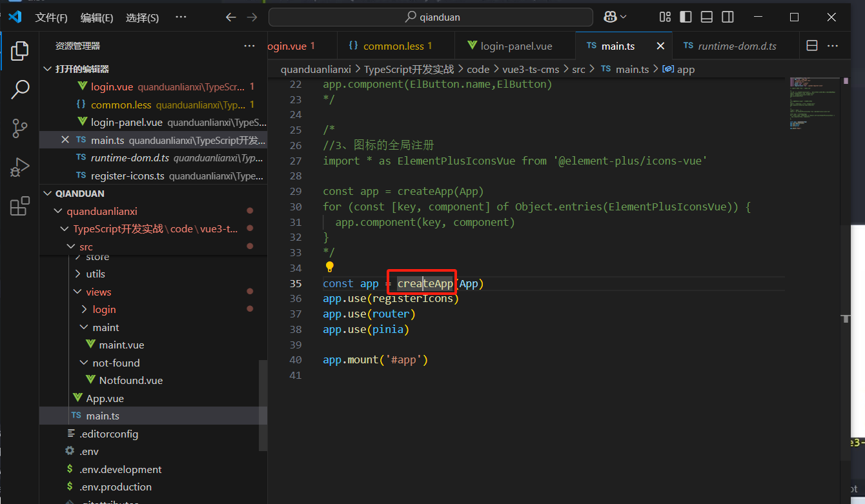Open the Extensions view

tap(20, 206)
